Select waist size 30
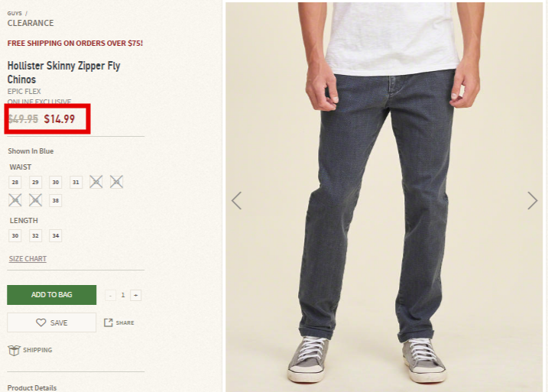 click(x=56, y=182)
